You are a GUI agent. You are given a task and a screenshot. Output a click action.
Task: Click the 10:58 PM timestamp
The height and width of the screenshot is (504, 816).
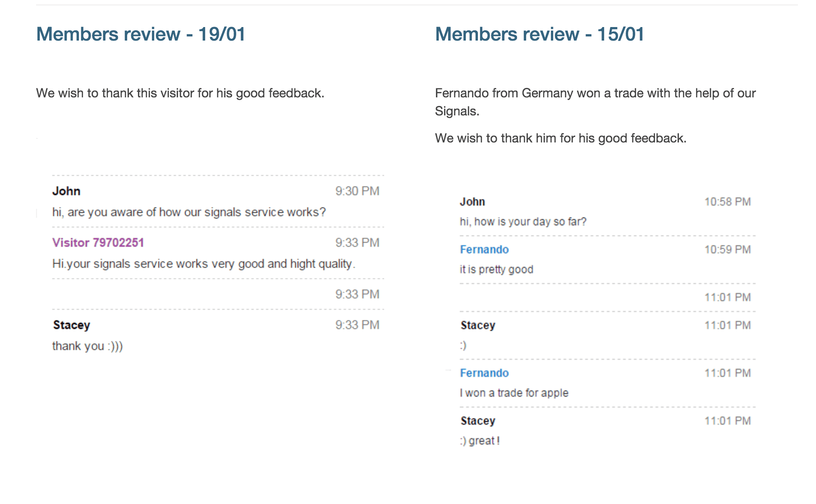tap(728, 202)
